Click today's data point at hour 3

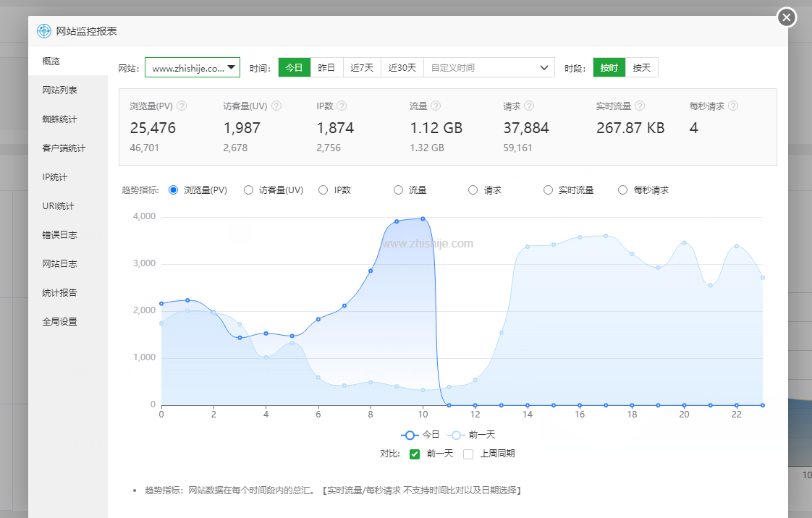click(240, 338)
